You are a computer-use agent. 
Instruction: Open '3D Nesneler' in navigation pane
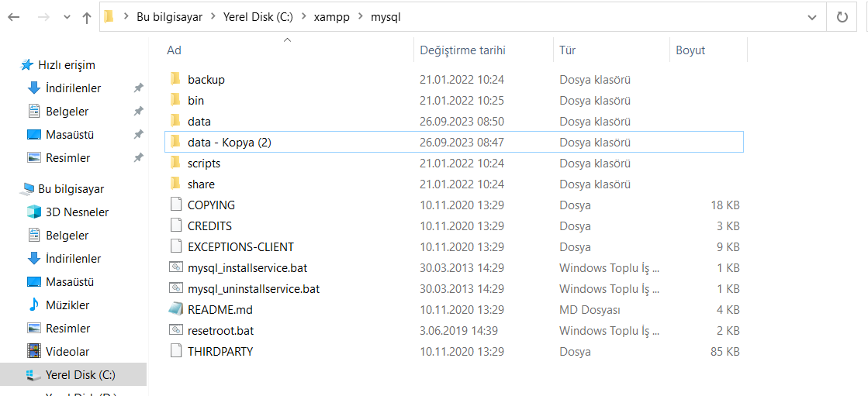(x=77, y=212)
